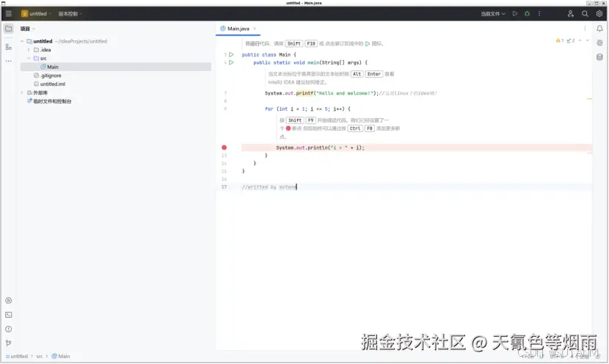Screen dimensions: 609x364
Task: Open the Run tool window
Action: pyautogui.click(x=9, y=301)
